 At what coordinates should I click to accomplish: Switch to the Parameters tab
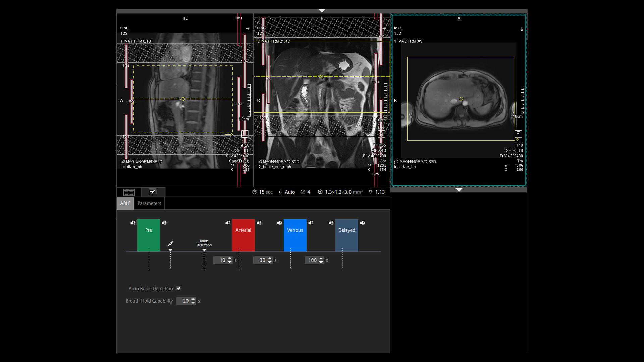pyautogui.click(x=149, y=203)
